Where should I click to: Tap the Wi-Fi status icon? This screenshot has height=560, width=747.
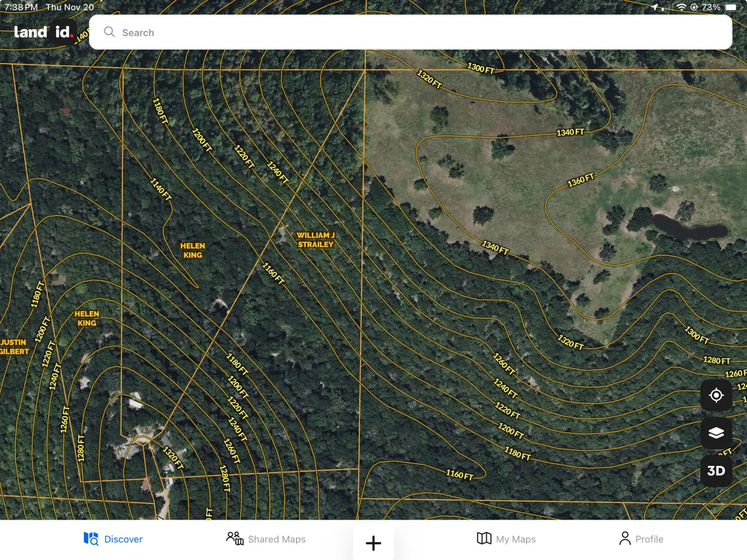682,7
